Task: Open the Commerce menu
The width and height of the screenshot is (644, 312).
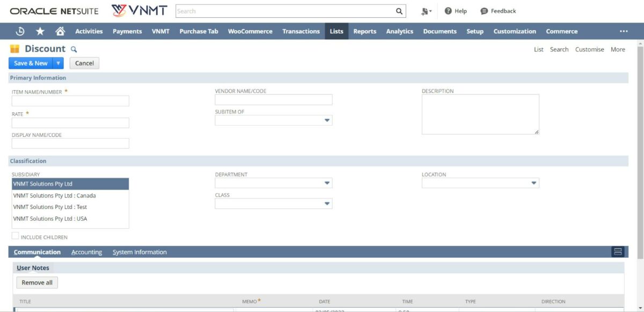Action: pos(562,31)
